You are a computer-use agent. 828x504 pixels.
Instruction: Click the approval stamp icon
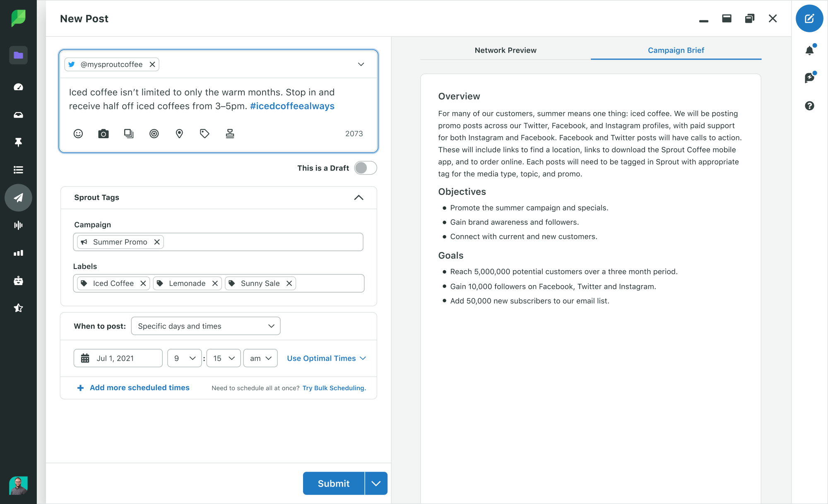tap(230, 134)
